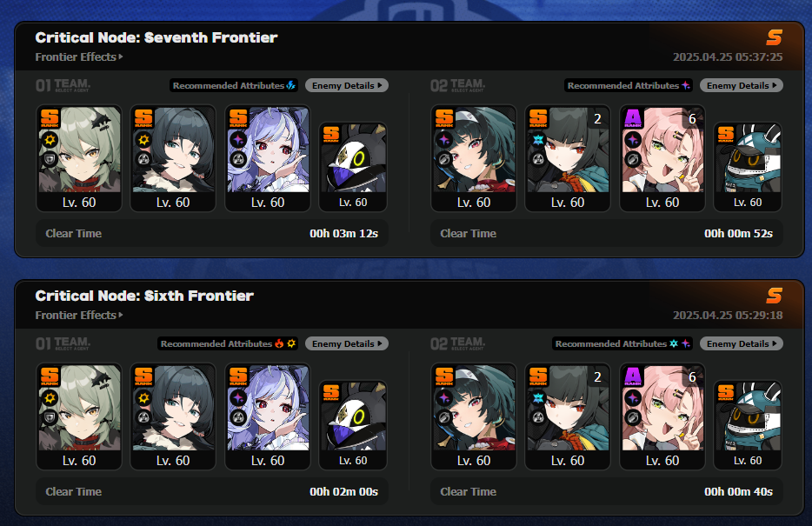Click the Sixth Frontier Team 02 clear time row
The width and height of the screenshot is (812, 526).
607,491
